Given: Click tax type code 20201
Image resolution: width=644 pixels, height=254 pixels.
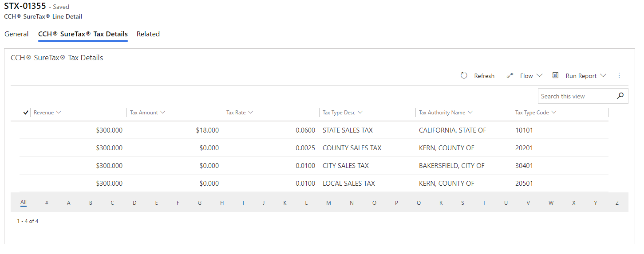Looking at the screenshot, I should [524, 148].
